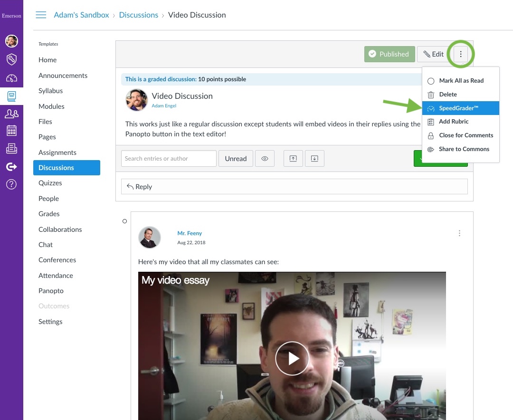Go to Home in course navigation
The height and width of the screenshot is (420, 513).
47,60
